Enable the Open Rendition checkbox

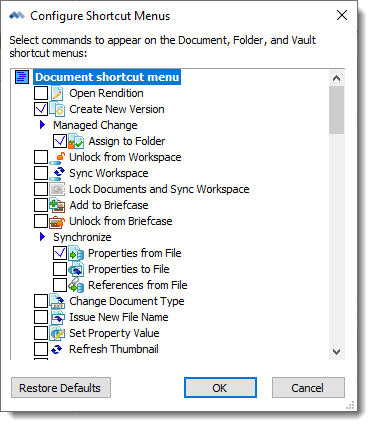tap(41, 93)
